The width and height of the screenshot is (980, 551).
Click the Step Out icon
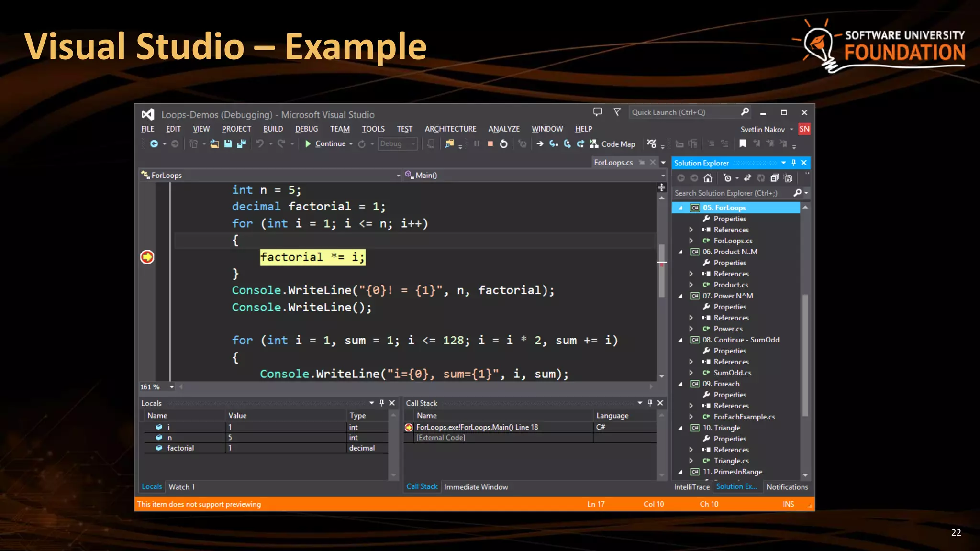(580, 144)
